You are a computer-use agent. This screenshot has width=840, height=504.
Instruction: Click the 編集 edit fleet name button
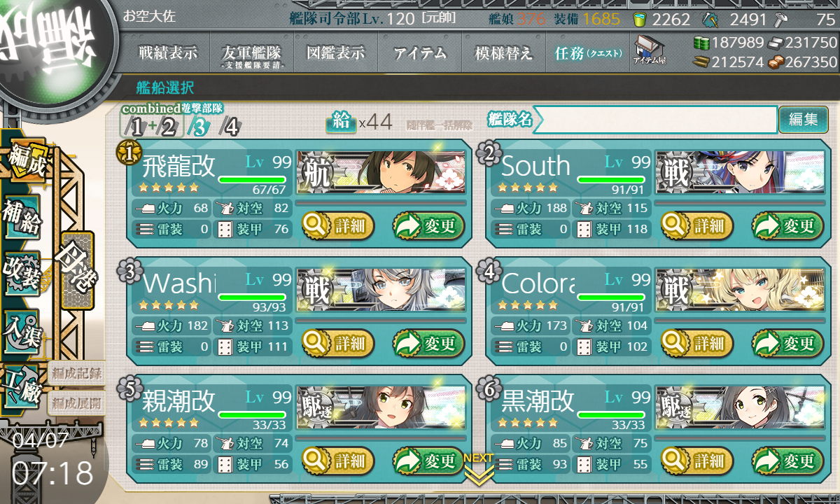coord(803,120)
